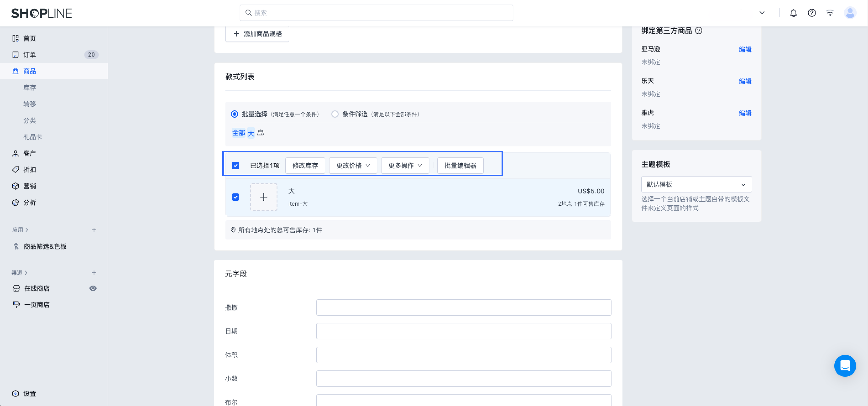This screenshot has height=406, width=868.
Task: Expand the store switcher chevron in header
Action: pyautogui.click(x=762, y=13)
